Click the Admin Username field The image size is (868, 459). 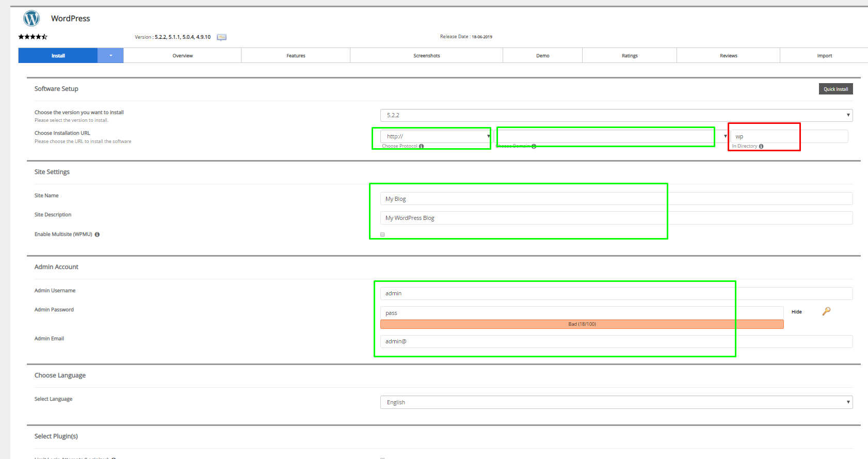[616, 293]
